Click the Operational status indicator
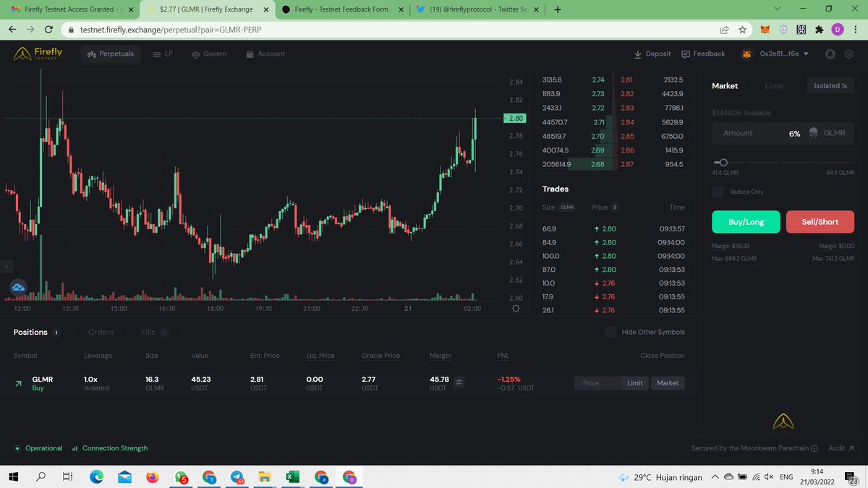 [x=39, y=448]
